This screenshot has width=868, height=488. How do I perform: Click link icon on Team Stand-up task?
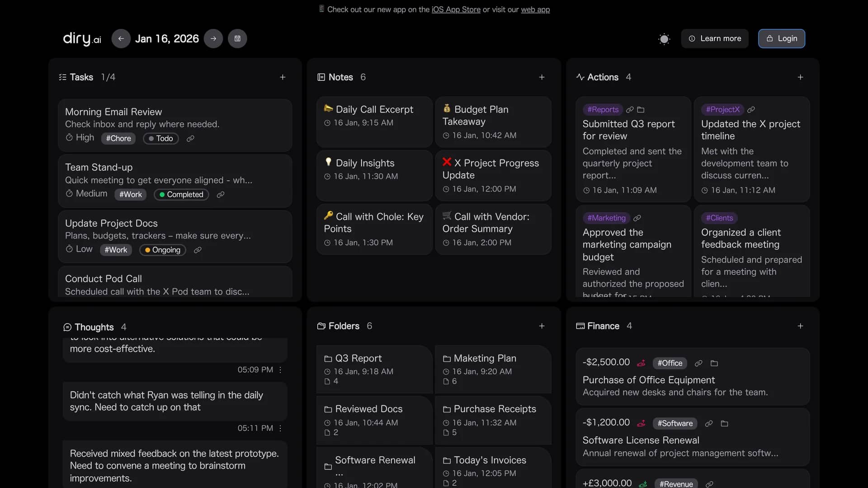point(220,195)
